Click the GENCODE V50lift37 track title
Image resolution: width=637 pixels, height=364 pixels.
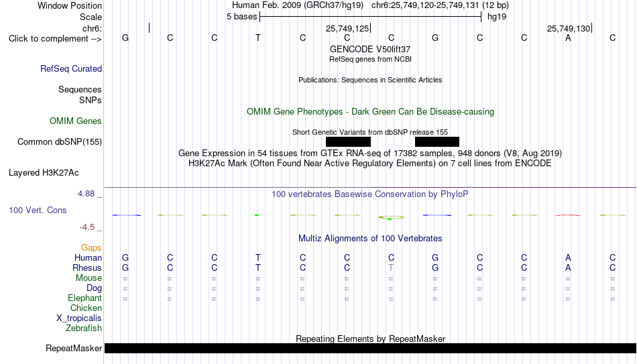[370, 49]
